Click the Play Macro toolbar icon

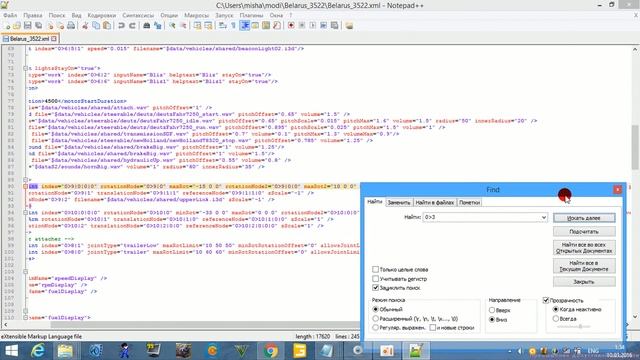point(313,26)
